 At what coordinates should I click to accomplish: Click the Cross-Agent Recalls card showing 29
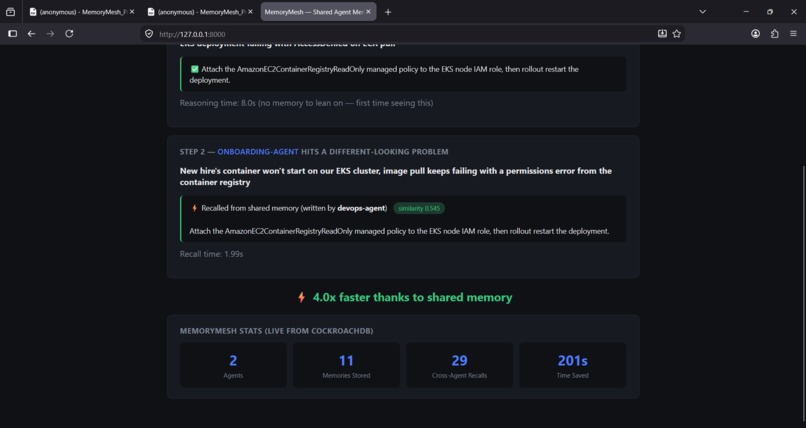coord(460,365)
